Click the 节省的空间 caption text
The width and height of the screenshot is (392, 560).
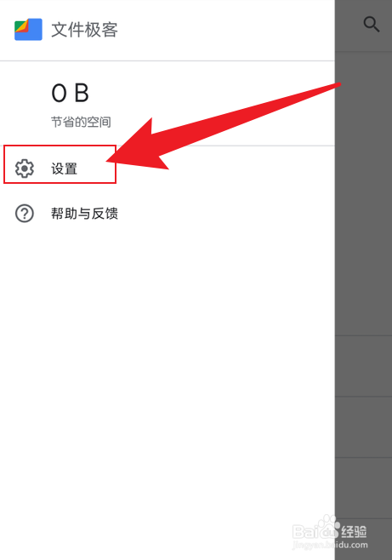point(81,123)
